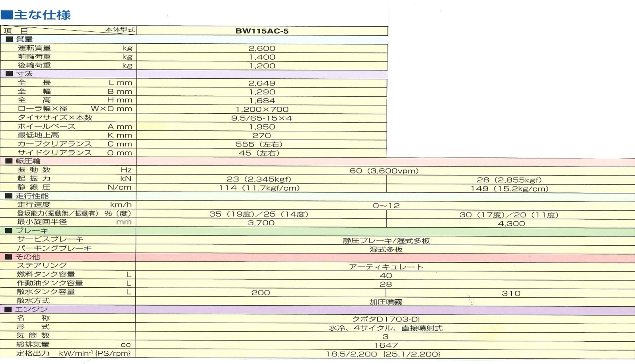Click the 散水方式 row label
The width and height of the screenshot is (635, 364).
coord(33,301)
